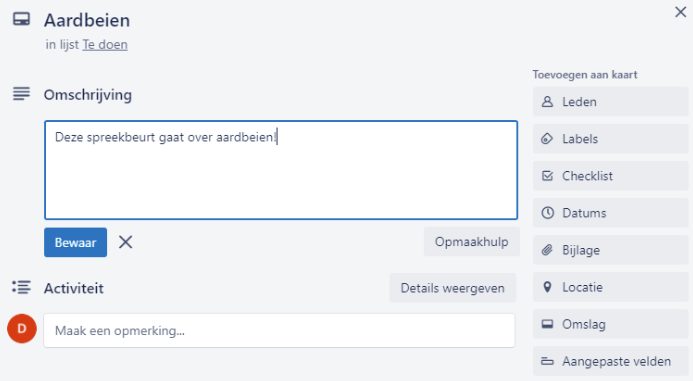Image resolution: width=693 pixels, height=381 pixels.
Task: Click the clock icon on Datums
Action: 547,213
